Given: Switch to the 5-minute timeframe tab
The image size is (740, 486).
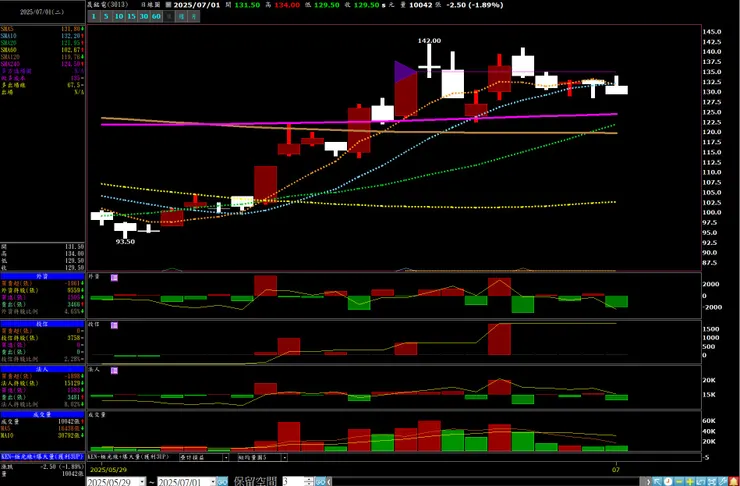Looking at the screenshot, I should (x=106, y=17).
